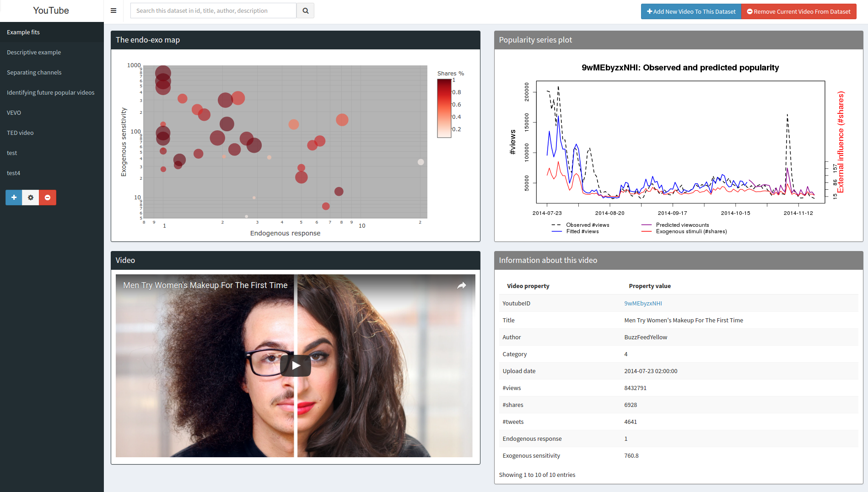Image resolution: width=868 pixels, height=492 pixels.
Task: Select the VEVO dataset
Action: tap(14, 112)
